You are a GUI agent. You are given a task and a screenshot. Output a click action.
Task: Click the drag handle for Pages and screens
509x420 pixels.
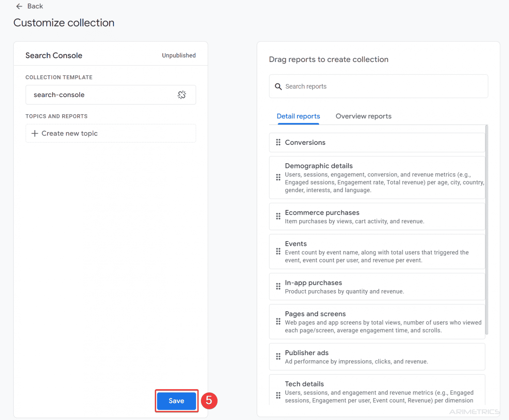(x=278, y=322)
